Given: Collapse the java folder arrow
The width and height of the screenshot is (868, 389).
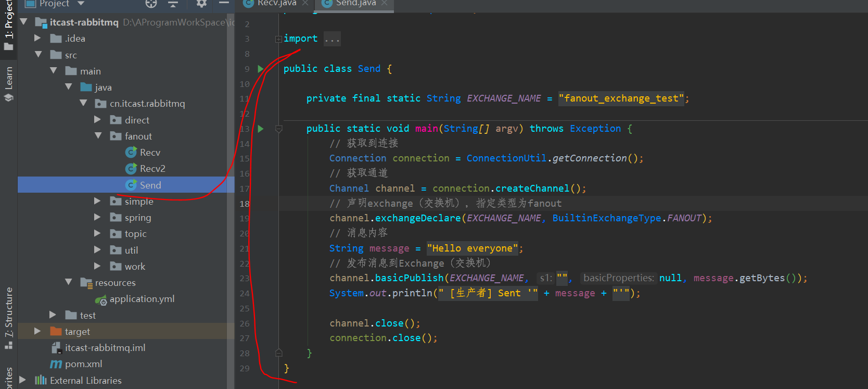Looking at the screenshot, I should [69, 87].
